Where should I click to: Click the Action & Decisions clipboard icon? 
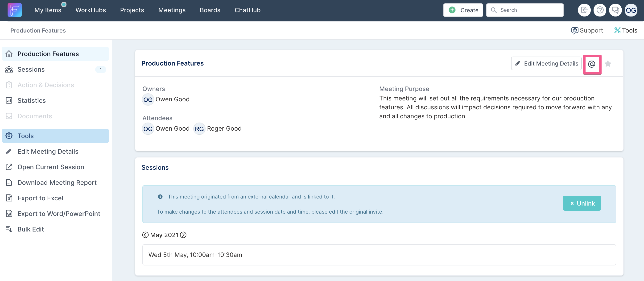point(9,85)
